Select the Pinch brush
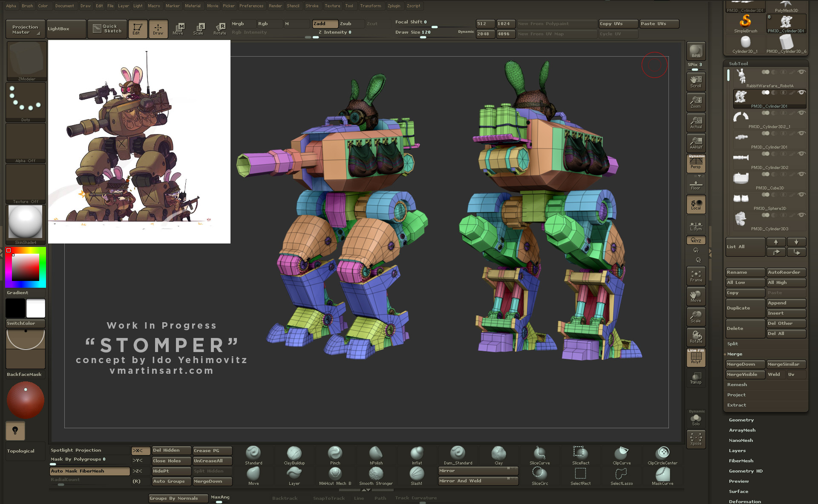Image resolution: width=818 pixels, height=504 pixels. 335,455
